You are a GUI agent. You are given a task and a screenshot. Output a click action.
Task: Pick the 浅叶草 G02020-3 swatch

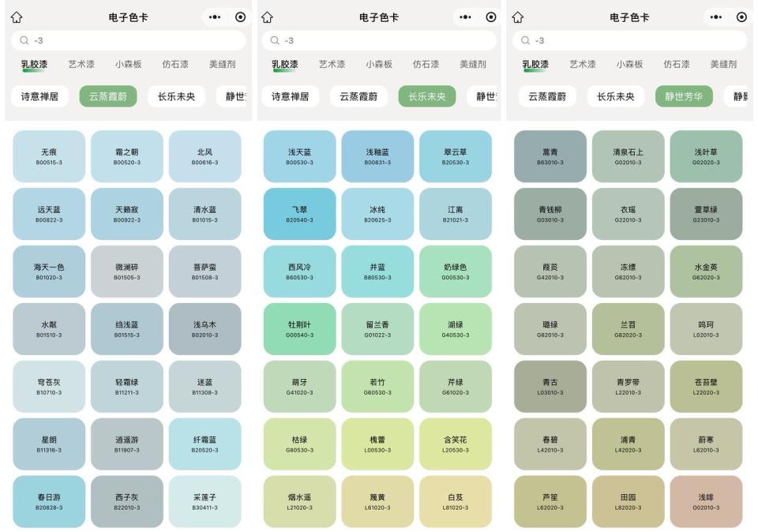(x=706, y=156)
